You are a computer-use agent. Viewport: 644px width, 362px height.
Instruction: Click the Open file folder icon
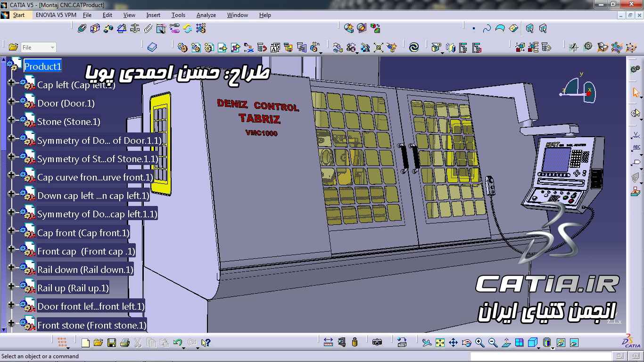(x=98, y=343)
